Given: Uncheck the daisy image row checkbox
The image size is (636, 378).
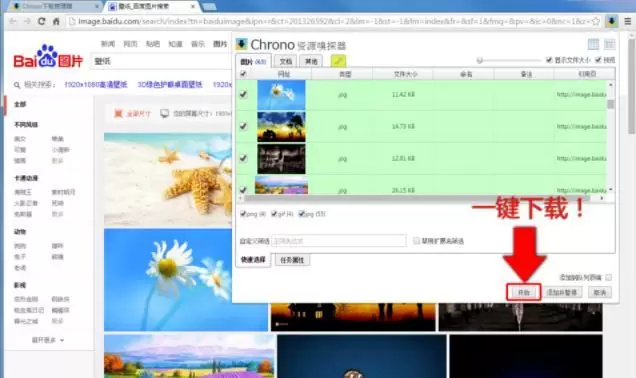Looking at the screenshot, I should (243, 94).
